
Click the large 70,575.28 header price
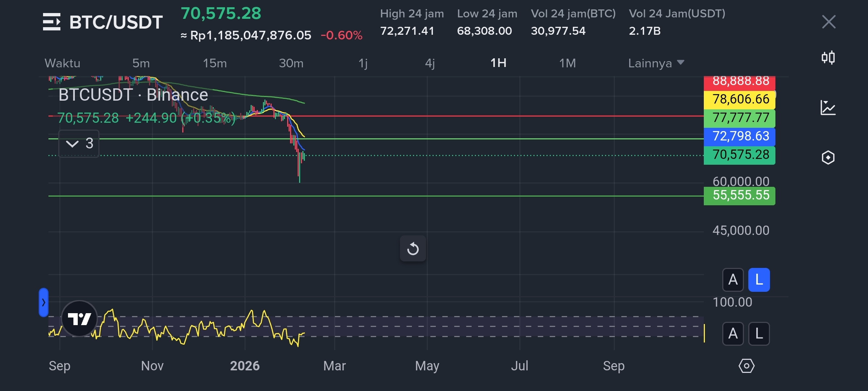221,14
